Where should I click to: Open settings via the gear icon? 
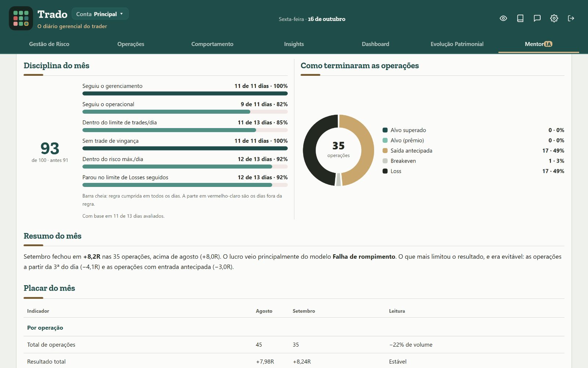tap(554, 18)
